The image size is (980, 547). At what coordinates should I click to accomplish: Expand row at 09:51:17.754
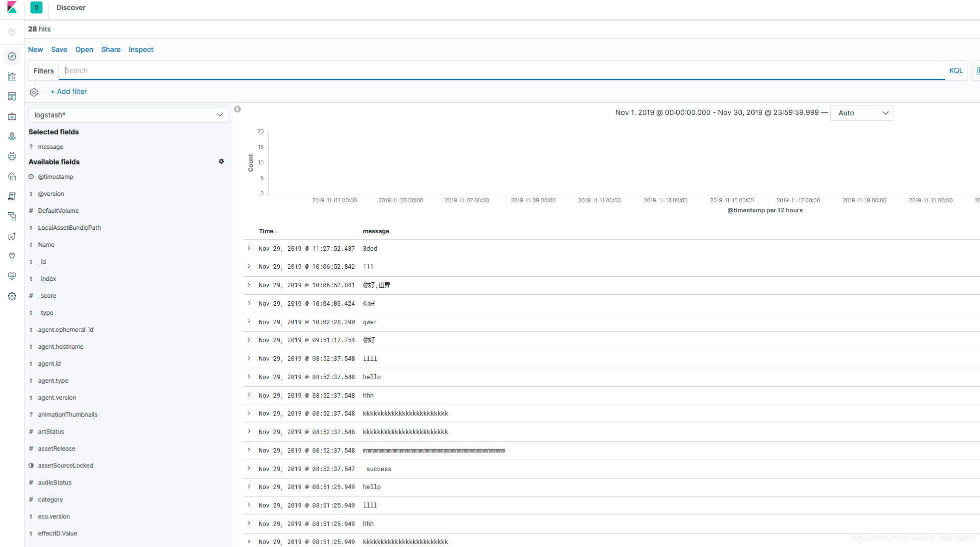tap(249, 340)
